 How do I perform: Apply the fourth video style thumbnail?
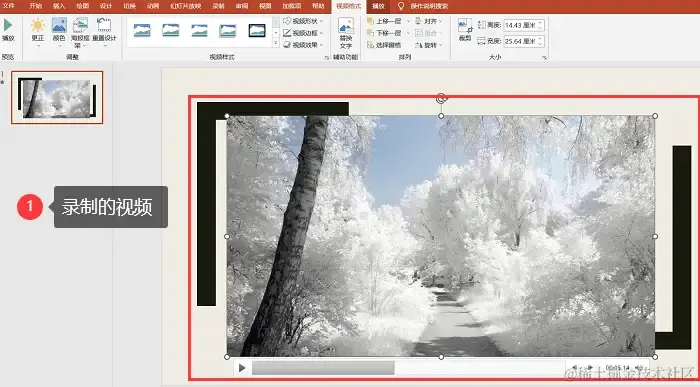(x=228, y=30)
